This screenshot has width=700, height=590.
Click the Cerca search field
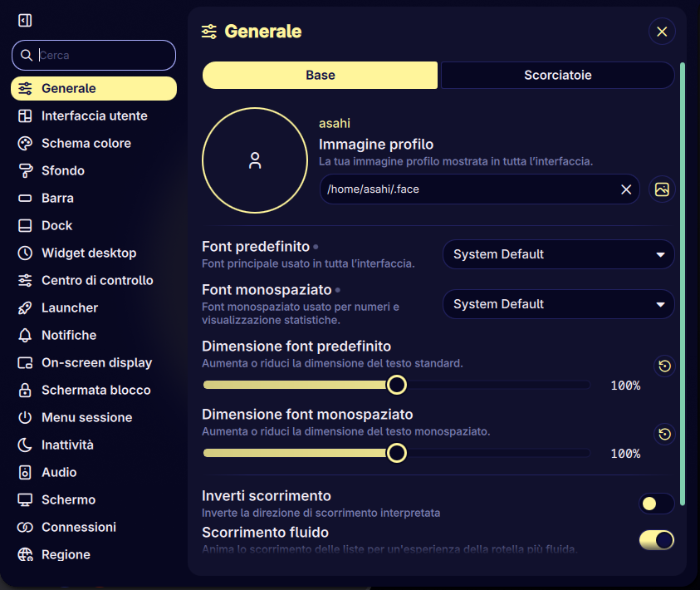coord(94,56)
